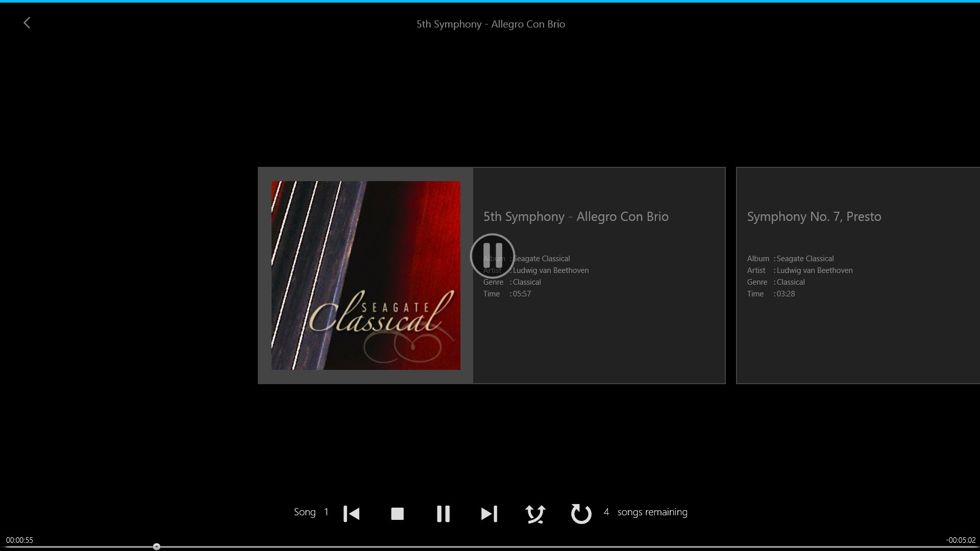Navigate back using the back arrow
This screenshot has width=980, height=551.
[27, 22]
